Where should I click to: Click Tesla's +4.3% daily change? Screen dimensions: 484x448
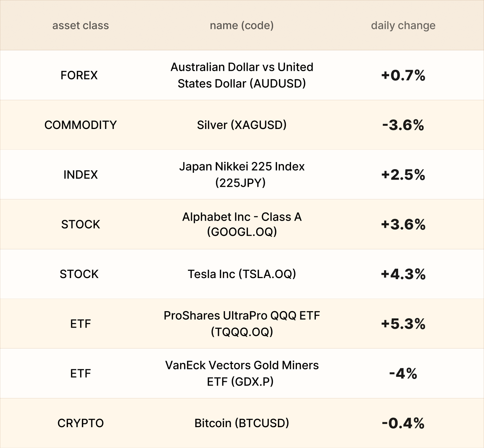(x=403, y=274)
